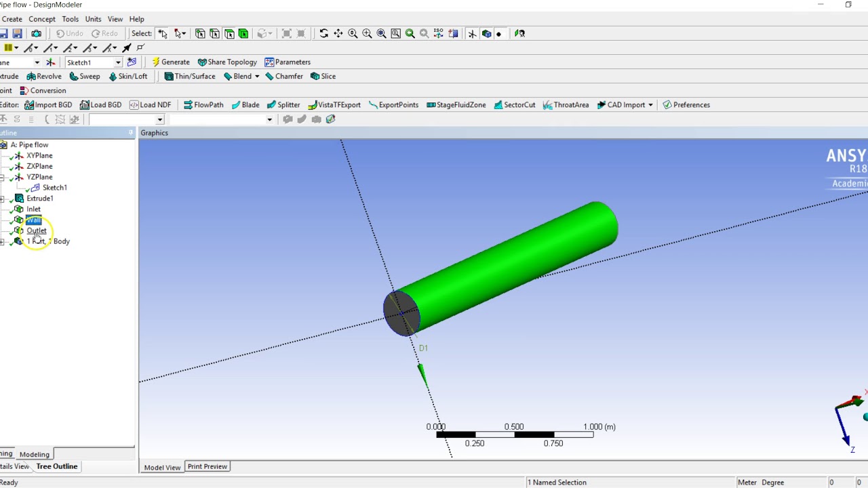Viewport: 868px width, 488px height.
Task: Click the New Sketch icon
Action: pos(132,62)
